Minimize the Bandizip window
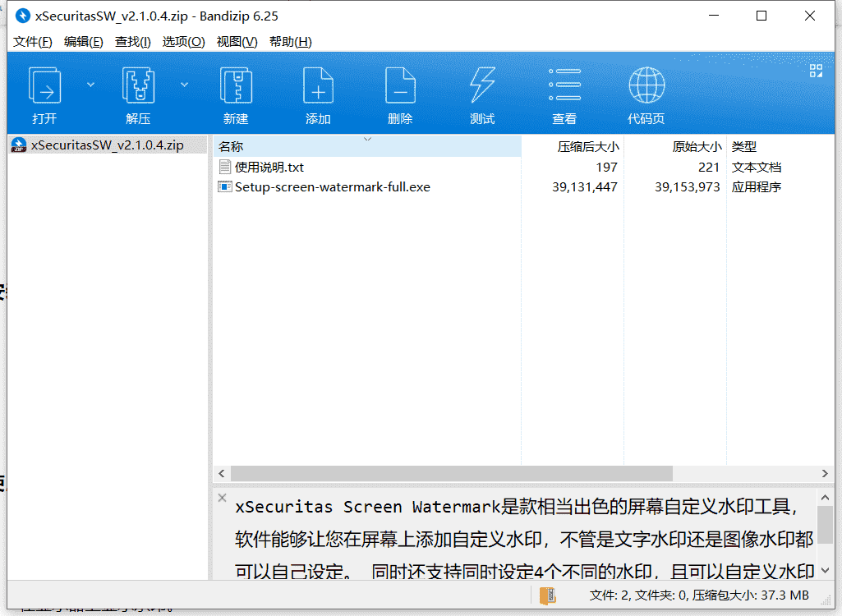This screenshot has height=616, width=842. [714, 16]
